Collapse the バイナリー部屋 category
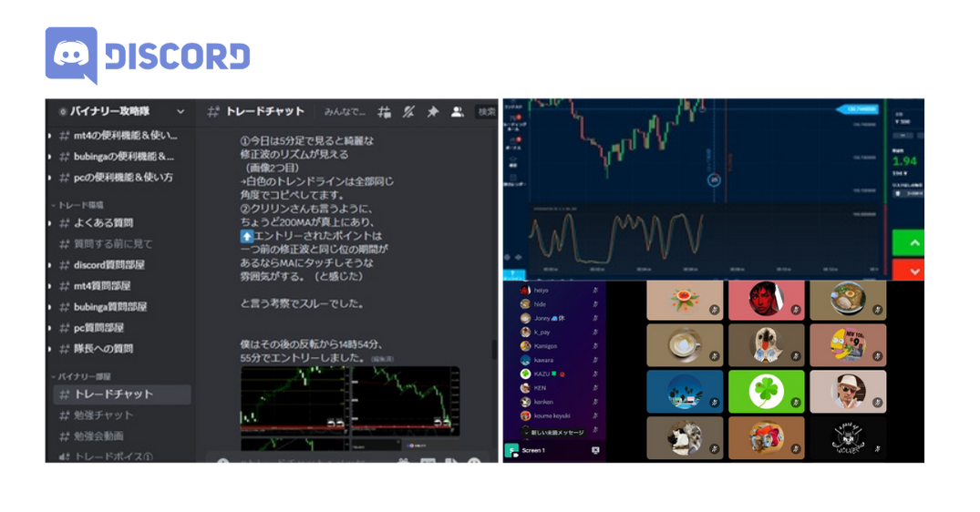Viewport: 980px width, 512px height. 80,376
